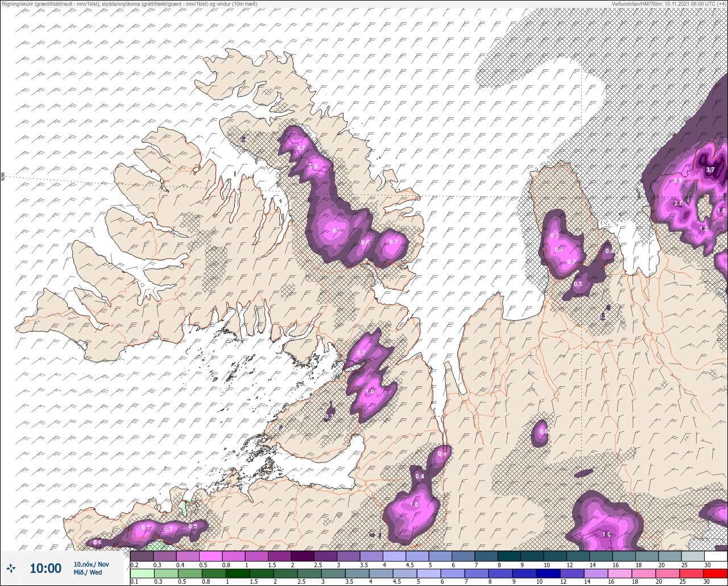
Task: Click the '10.nóv./ Nov' date label
Action: tap(91, 564)
